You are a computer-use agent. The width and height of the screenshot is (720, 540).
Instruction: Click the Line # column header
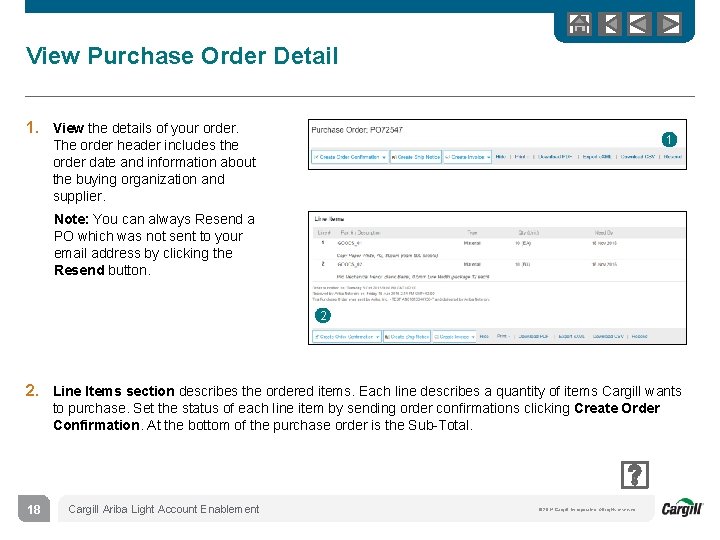pos(324,233)
